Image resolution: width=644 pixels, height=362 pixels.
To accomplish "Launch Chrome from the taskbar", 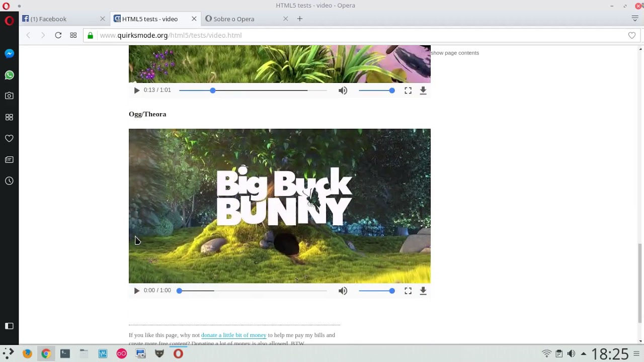I will point(46,353).
